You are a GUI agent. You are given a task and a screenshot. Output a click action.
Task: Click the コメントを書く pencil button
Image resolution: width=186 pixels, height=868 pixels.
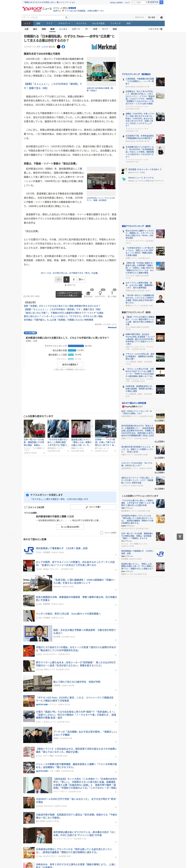coord(93,507)
